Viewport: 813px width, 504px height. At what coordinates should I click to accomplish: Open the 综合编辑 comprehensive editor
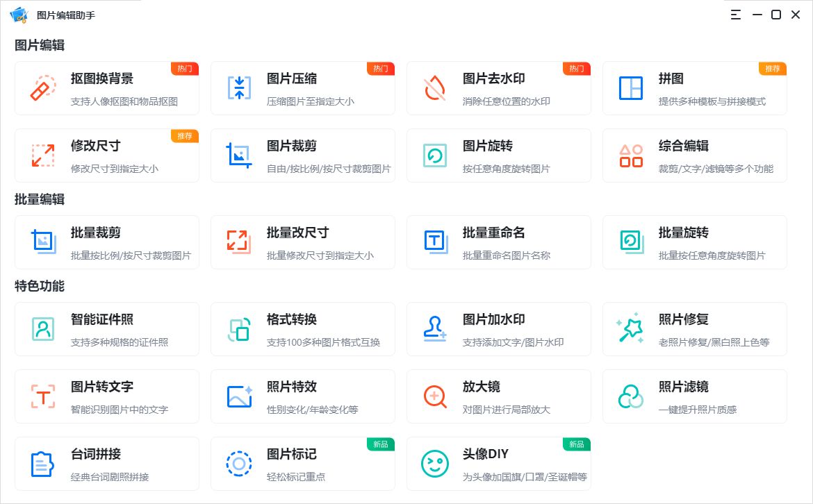[695, 154]
